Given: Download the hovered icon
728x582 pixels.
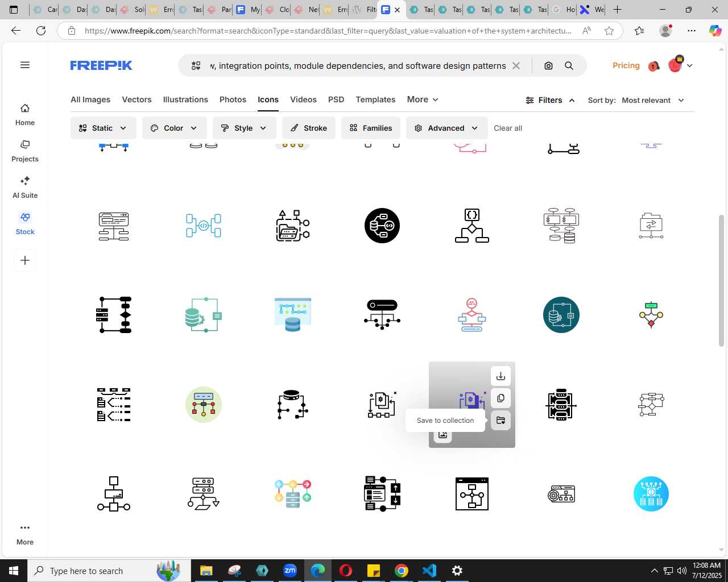Looking at the screenshot, I should coord(500,376).
